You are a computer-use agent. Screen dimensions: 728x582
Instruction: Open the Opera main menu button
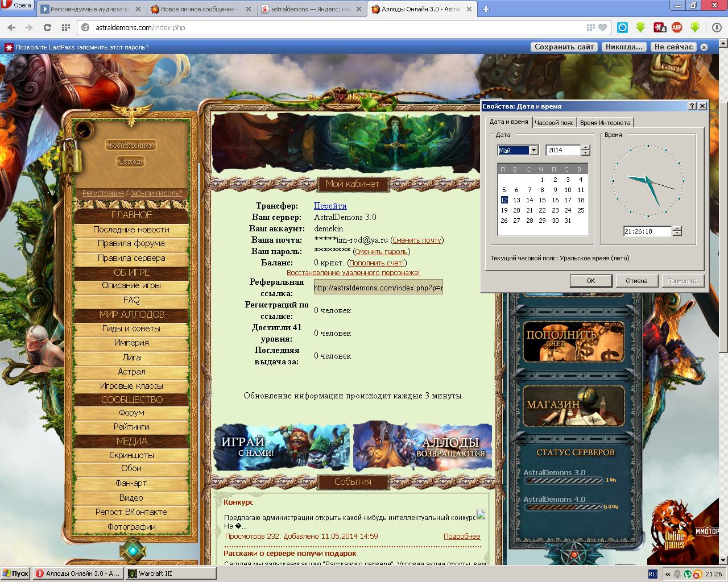tap(17, 6)
